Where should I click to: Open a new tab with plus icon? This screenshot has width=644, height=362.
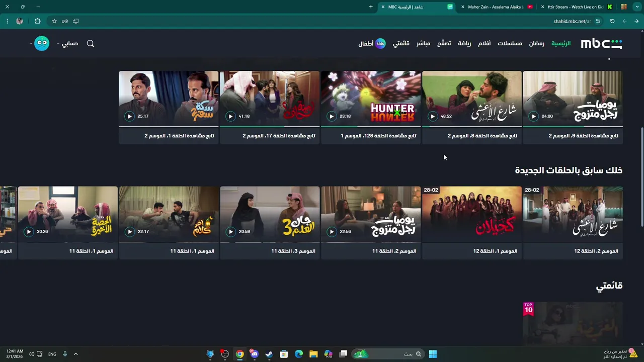point(371,7)
